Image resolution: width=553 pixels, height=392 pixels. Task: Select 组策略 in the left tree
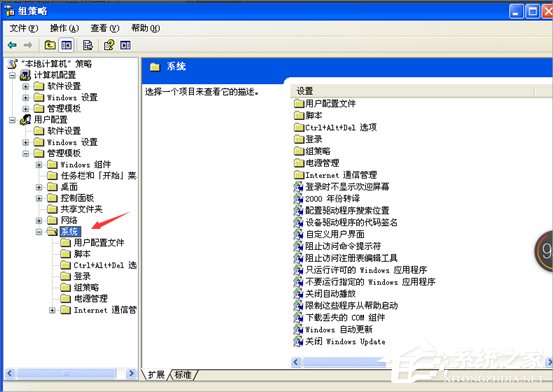(86, 288)
